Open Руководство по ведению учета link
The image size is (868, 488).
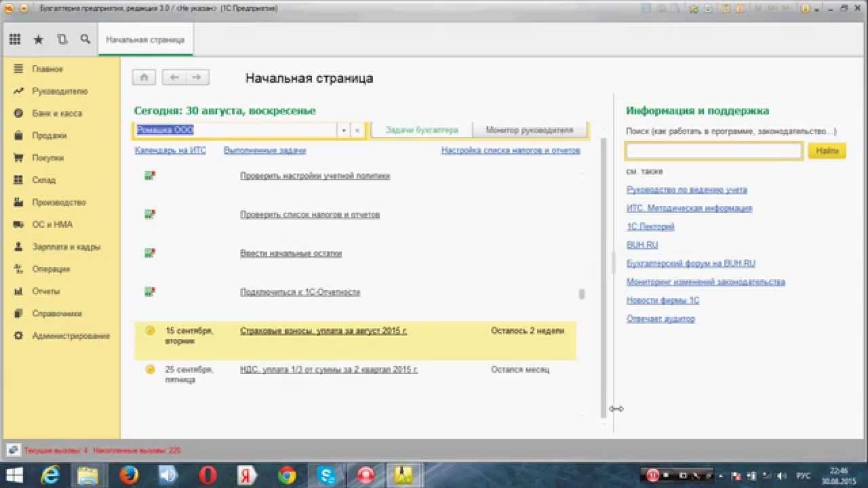[687, 190]
